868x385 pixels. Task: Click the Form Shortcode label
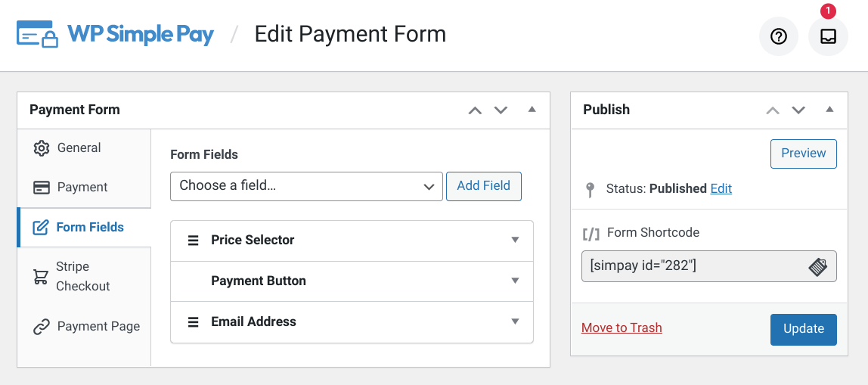click(x=653, y=233)
